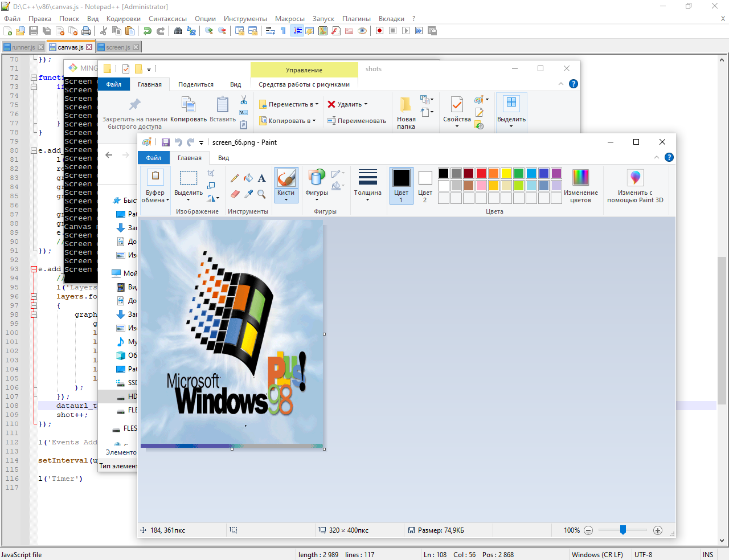The width and height of the screenshot is (729, 560).
Task: Select the Text tool in Paint
Action: (x=261, y=178)
